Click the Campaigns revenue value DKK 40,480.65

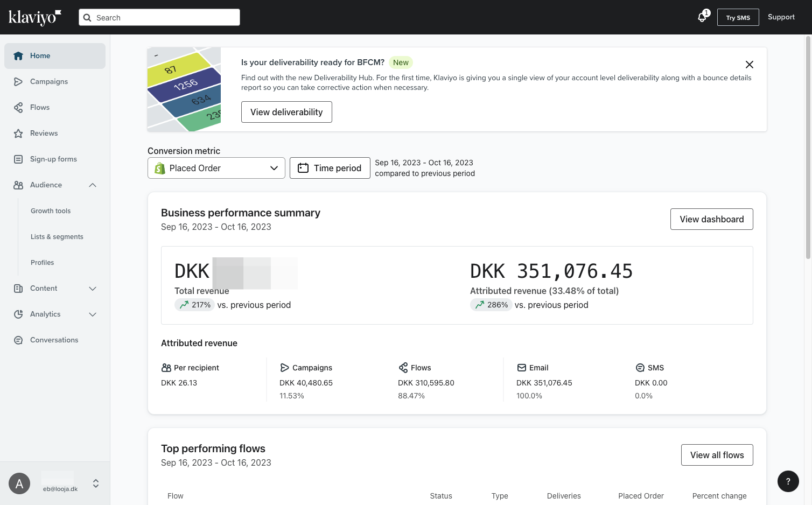[x=306, y=383]
